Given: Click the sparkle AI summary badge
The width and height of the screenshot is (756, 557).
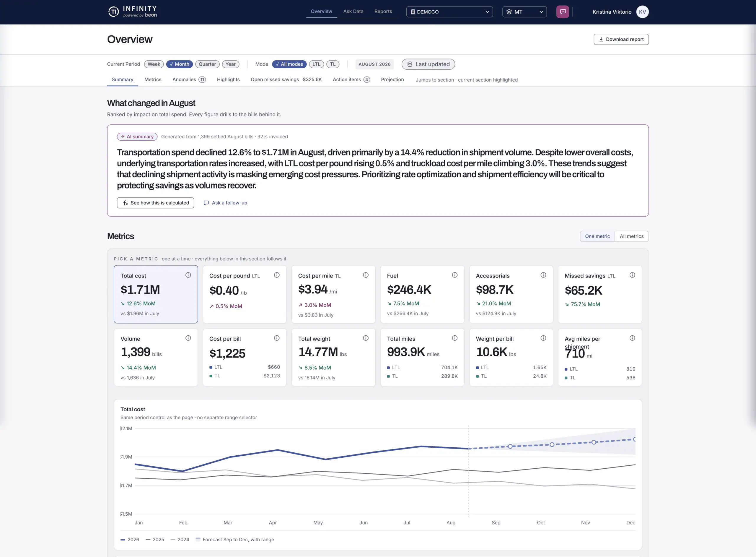Looking at the screenshot, I should 137,137.
